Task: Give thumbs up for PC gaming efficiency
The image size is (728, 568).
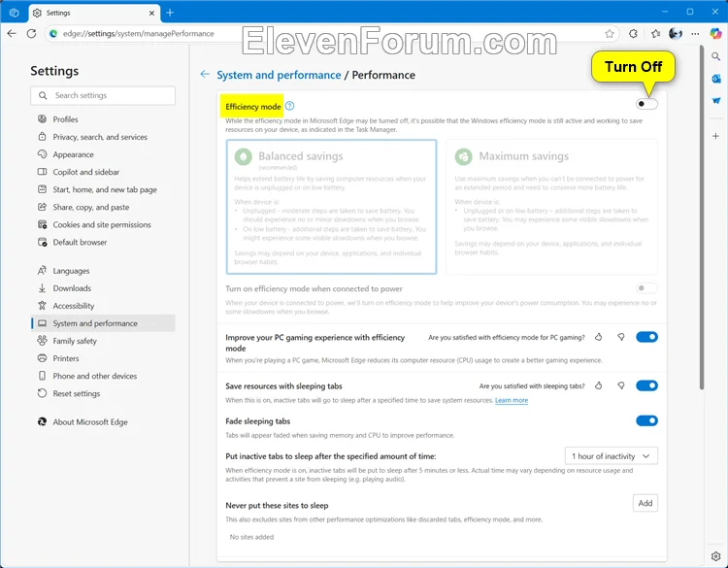Action: coord(599,337)
